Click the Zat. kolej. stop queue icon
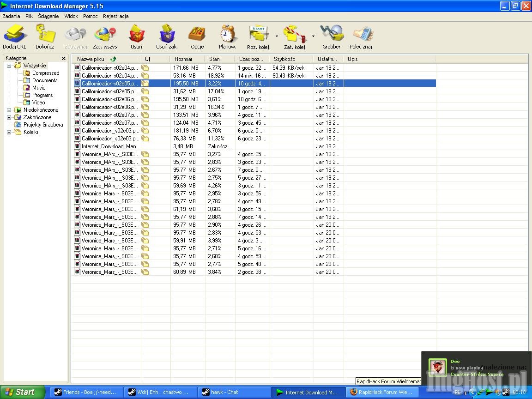Screen dimensions: 532x399 (295, 36)
